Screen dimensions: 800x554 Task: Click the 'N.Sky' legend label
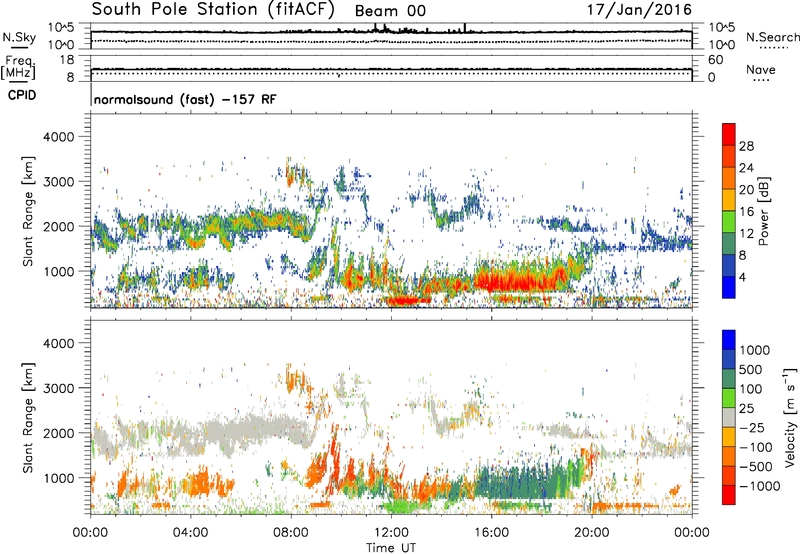19,37
